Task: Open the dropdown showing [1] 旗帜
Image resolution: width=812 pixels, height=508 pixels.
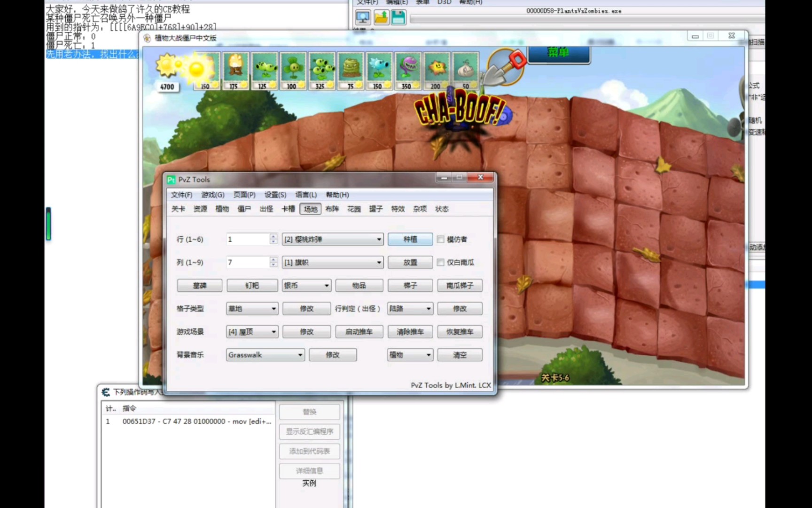Action: point(333,262)
